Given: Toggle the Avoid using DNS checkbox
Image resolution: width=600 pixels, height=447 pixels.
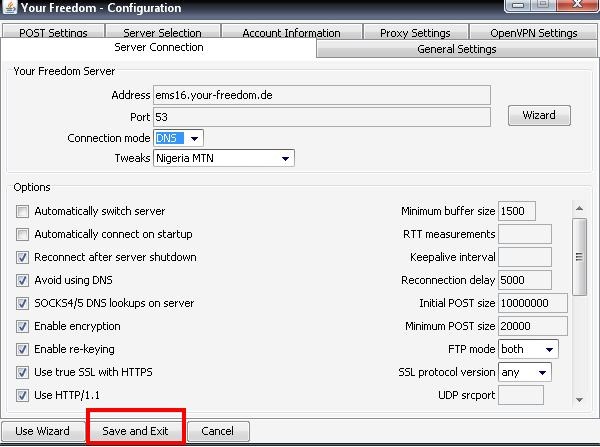Looking at the screenshot, I should [x=22, y=280].
